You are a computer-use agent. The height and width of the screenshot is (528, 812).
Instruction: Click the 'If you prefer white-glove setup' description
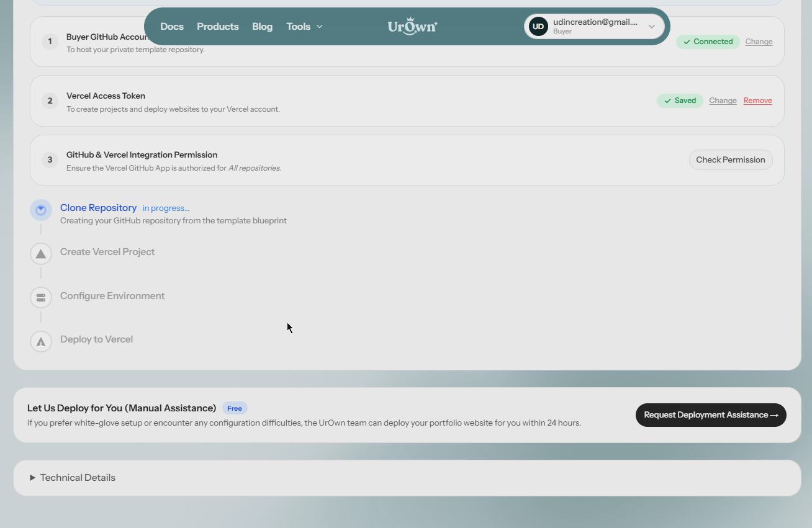pyautogui.click(x=304, y=423)
